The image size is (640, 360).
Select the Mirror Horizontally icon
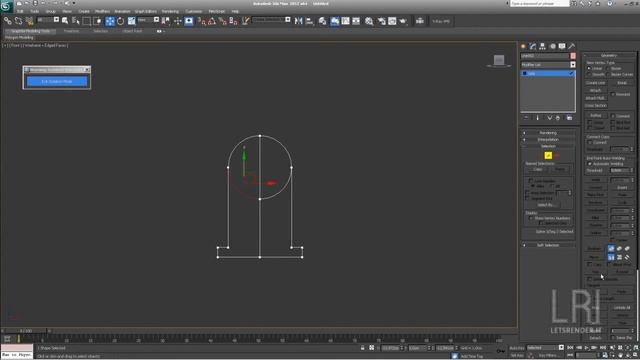point(611,257)
